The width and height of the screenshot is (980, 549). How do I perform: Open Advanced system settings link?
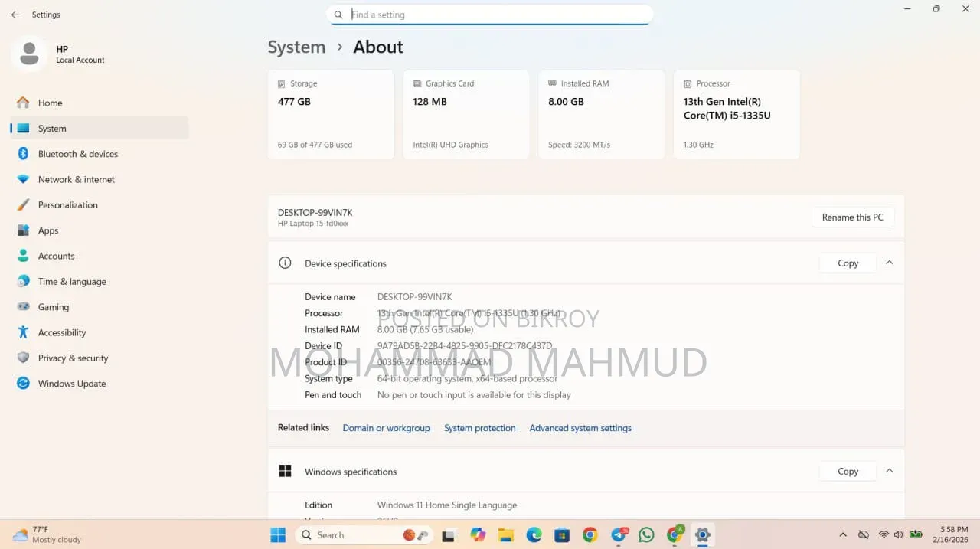tap(580, 428)
